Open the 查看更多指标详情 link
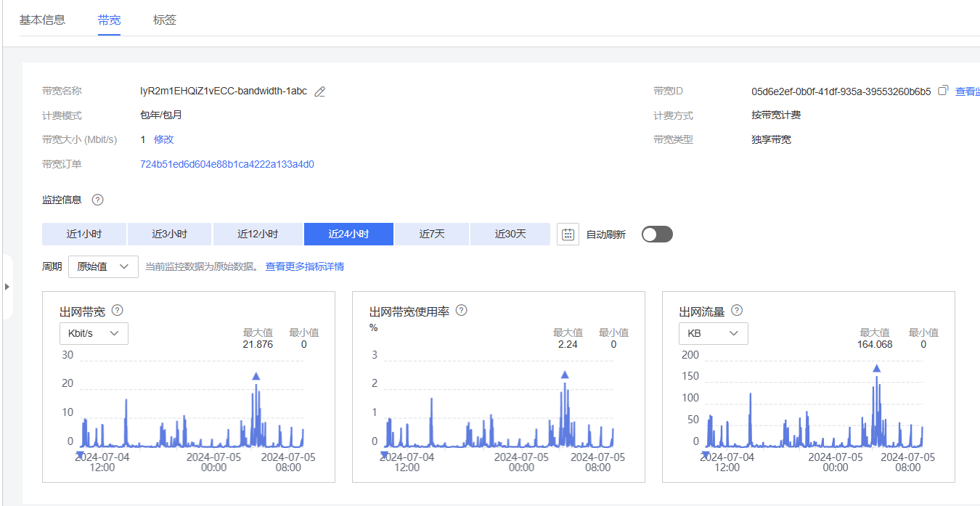Viewport: 980px width, 506px height. [x=304, y=266]
